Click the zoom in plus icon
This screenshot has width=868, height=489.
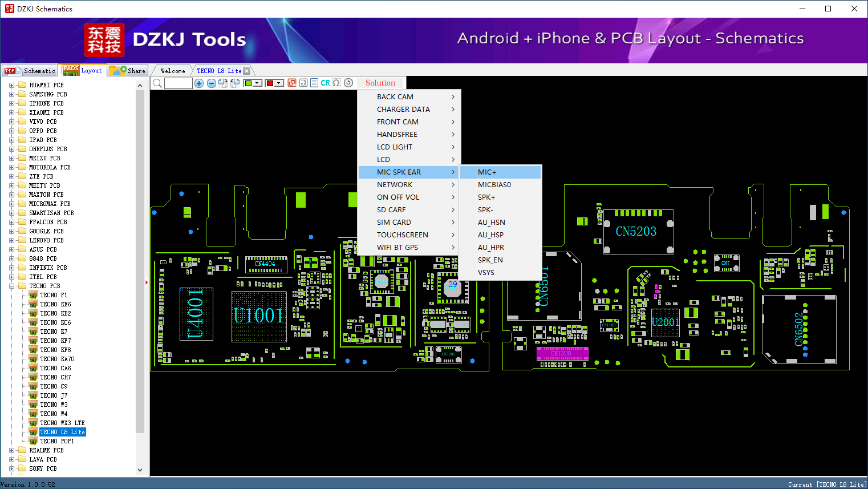coord(199,83)
